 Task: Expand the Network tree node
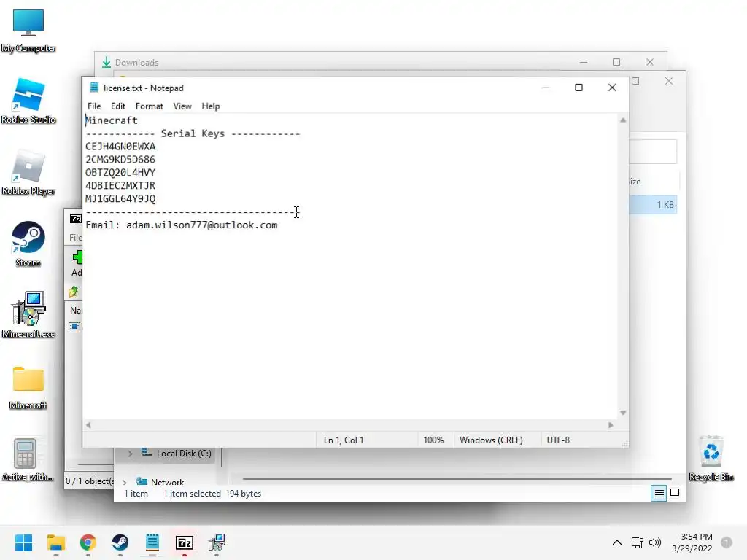click(125, 482)
